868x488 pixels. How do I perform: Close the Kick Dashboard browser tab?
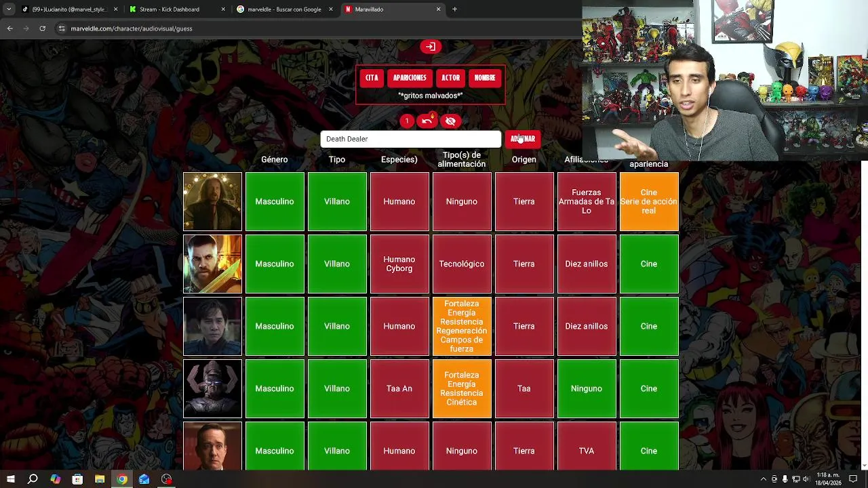(223, 9)
